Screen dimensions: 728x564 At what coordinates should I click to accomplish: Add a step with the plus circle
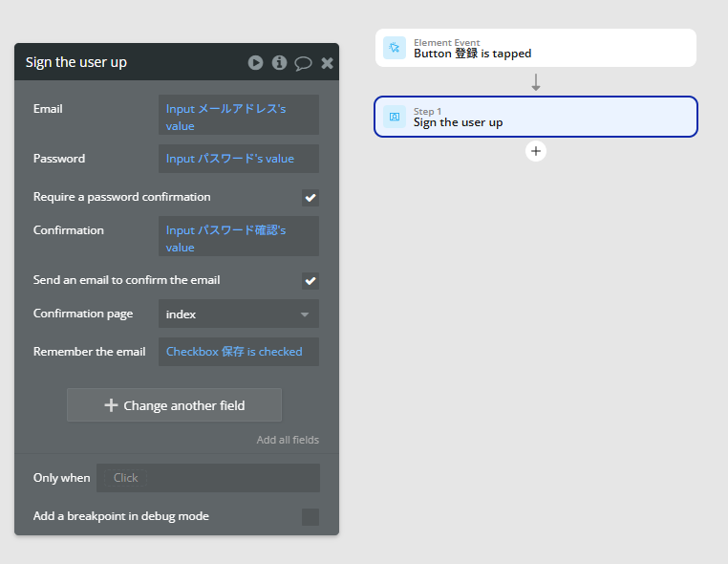(536, 151)
